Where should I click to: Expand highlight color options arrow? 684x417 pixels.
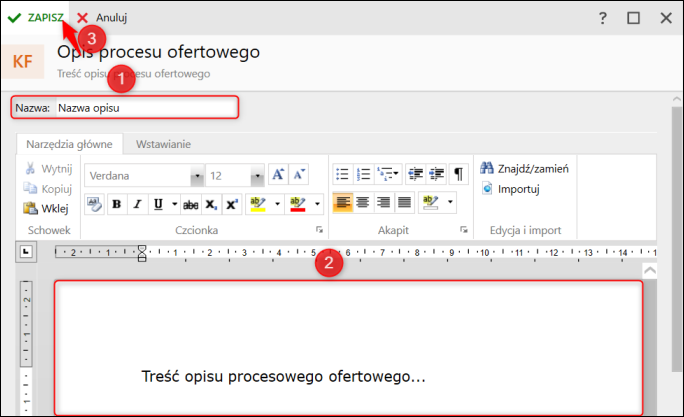coord(277,204)
